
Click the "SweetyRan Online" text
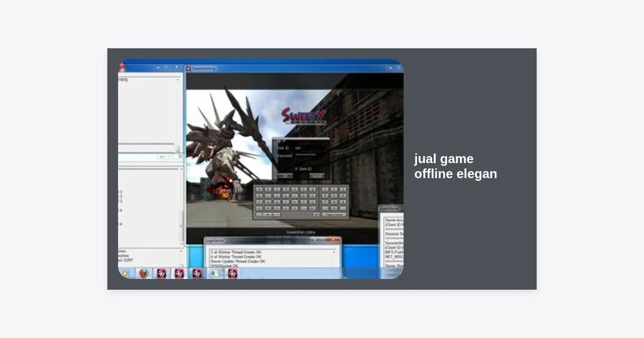pos(300,232)
